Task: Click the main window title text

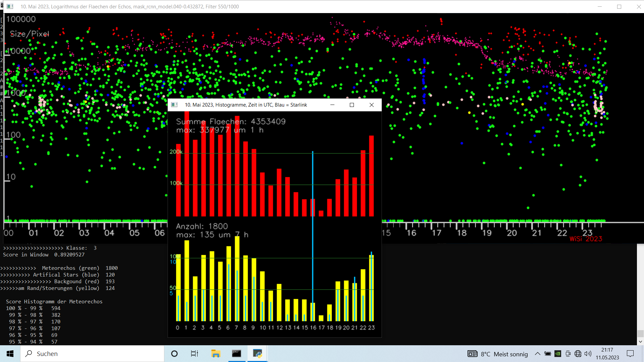Action: [x=129, y=6]
